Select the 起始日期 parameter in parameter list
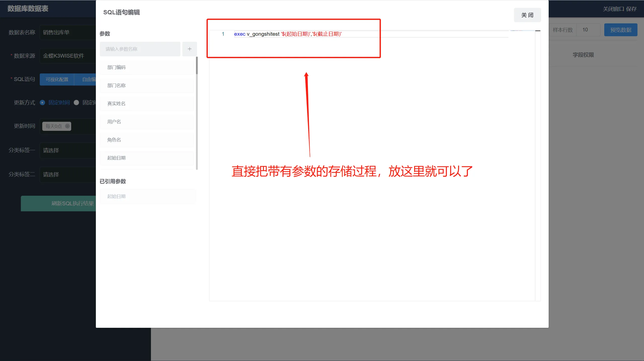The image size is (644, 361). click(147, 158)
